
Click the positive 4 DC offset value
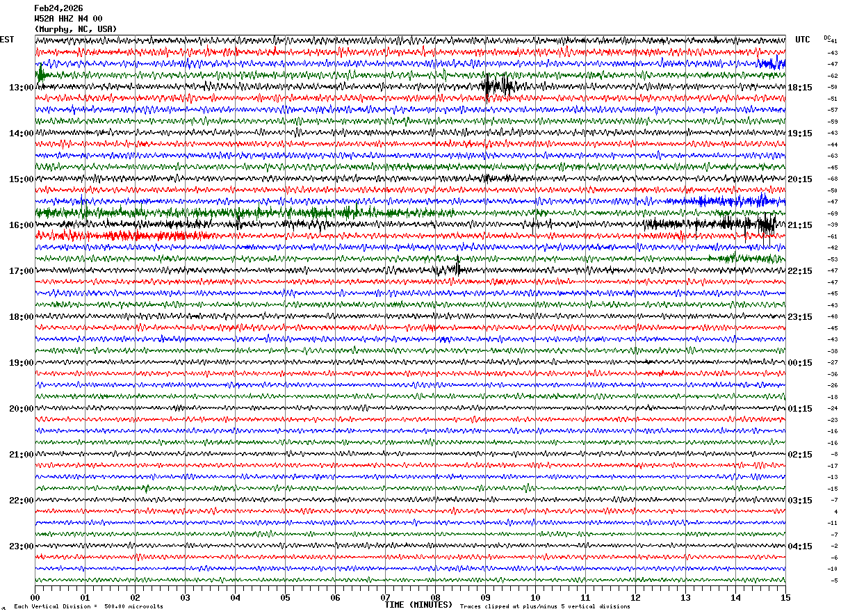click(835, 512)
